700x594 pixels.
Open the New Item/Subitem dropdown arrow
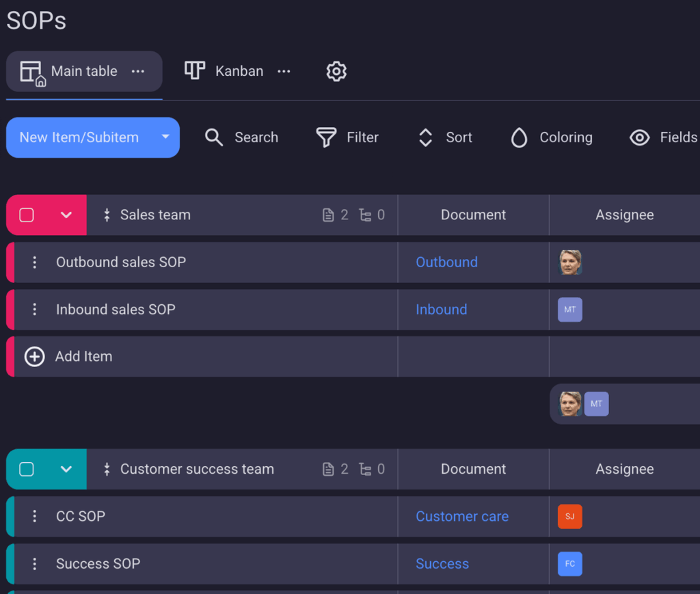click(164, 137)
